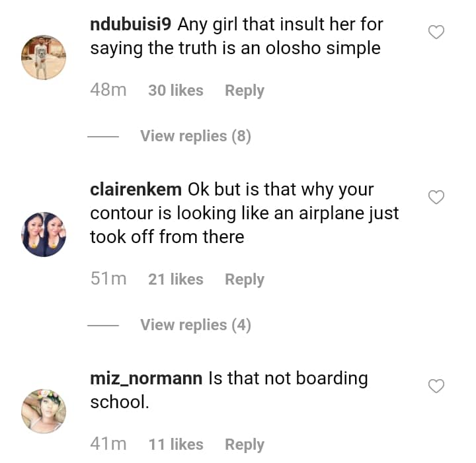Open the ndubuisi9 username link
The width and height of the screenshot is (476, 463).
tap(131, 25)
